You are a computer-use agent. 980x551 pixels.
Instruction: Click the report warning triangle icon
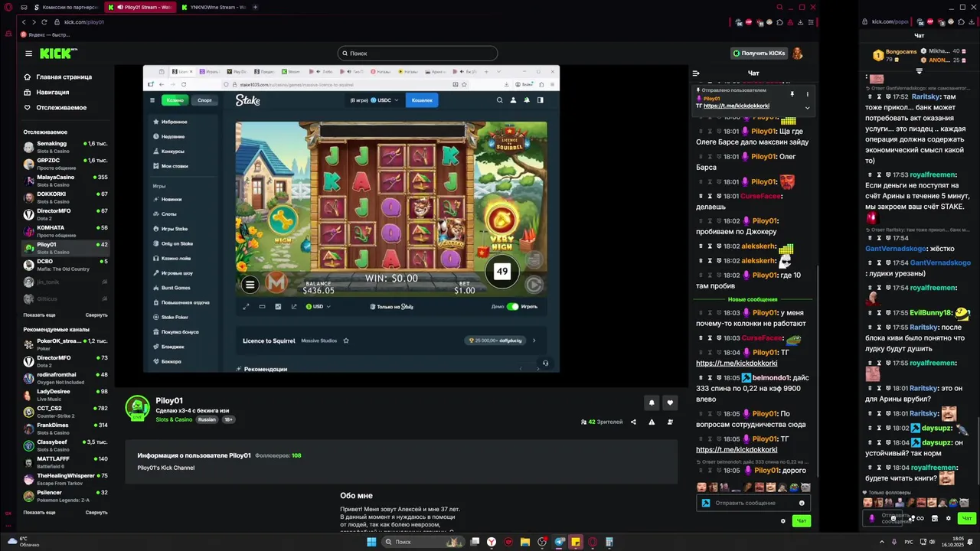652,422
